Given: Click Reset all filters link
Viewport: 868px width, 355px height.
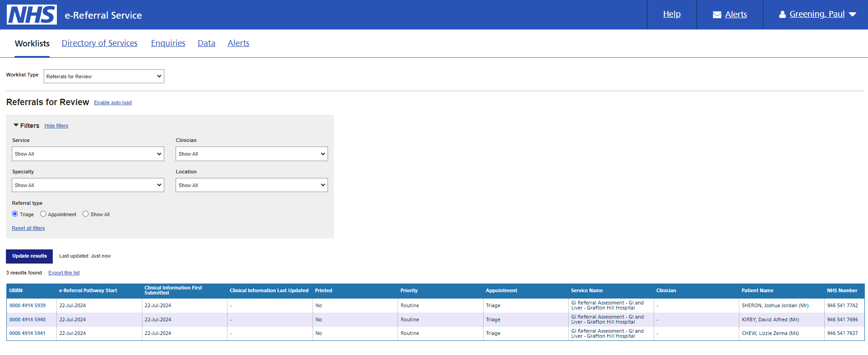Looking at the screenshot, I should click(28, 228).
